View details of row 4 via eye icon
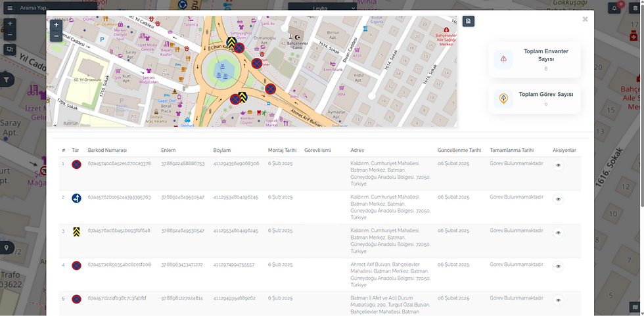The image size is (644, 316). [x=558, y=266]
